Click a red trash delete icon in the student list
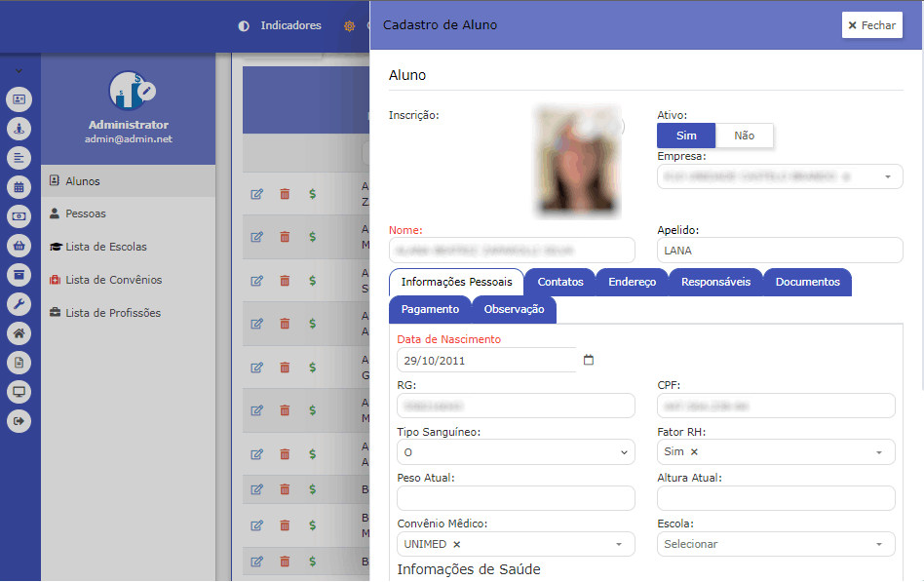Image resolution: width=924 pixels, height=582 pixels. [x=285, y=194]
